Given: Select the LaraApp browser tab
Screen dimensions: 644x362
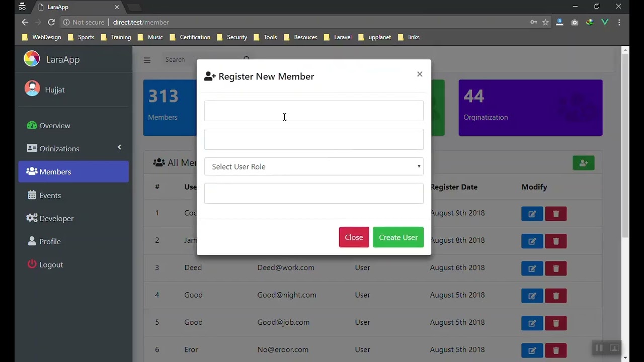Looking at the screenshot, I should tap(78, 7).
